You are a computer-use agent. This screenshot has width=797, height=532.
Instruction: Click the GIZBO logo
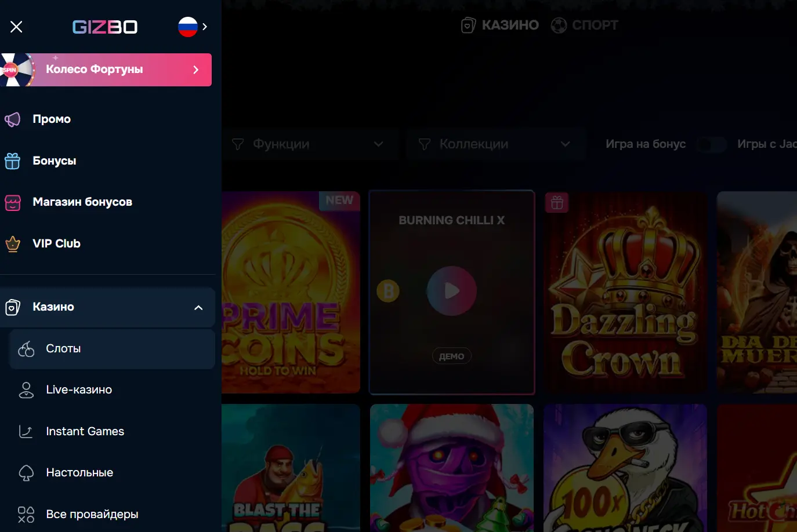(x=105, y=27)
